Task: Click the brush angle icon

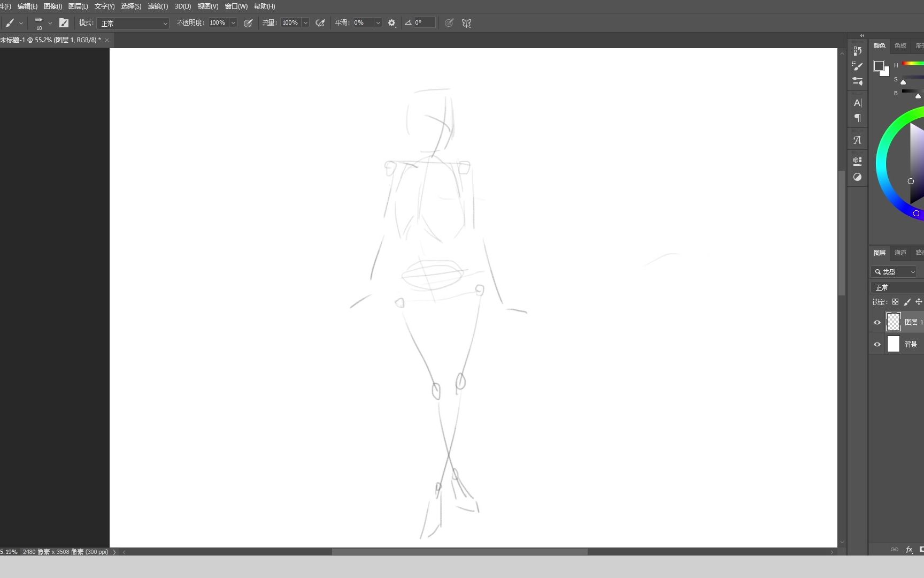Action: point(408,22)
